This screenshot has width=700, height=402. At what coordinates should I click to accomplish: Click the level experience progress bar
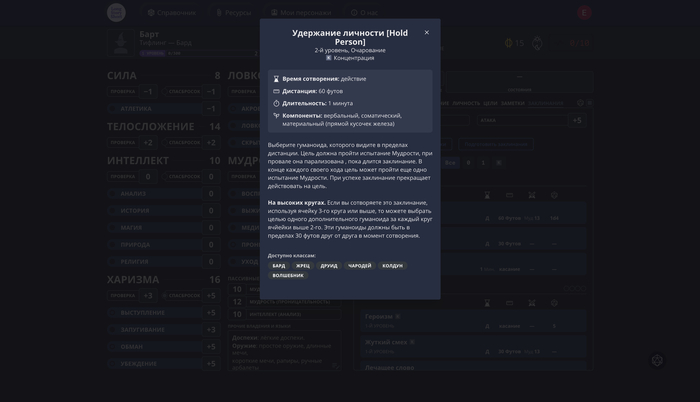pyautogui.click(x=199, y=53)
